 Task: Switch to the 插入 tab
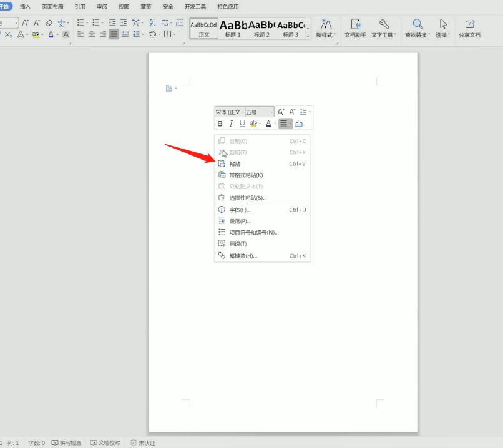point(25,6)
